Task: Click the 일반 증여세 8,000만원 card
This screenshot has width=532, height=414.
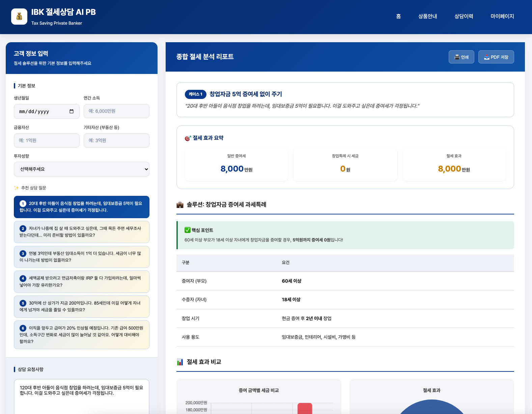Action: coord(236,164)
